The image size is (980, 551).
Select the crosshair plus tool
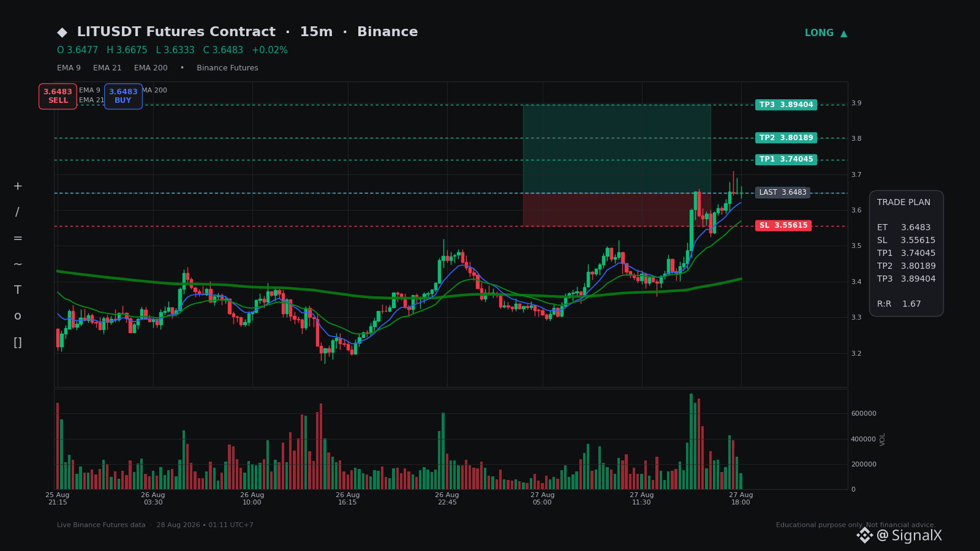point(18,186)
